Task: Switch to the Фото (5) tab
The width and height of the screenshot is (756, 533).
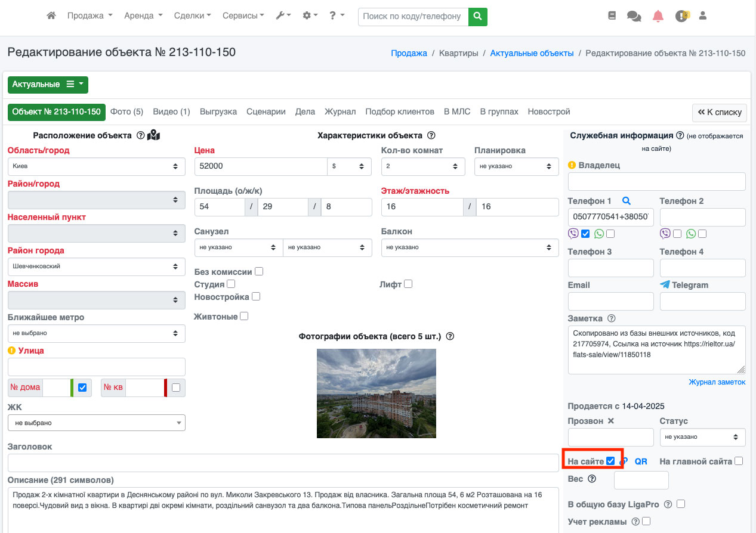Action: point(126,111)
